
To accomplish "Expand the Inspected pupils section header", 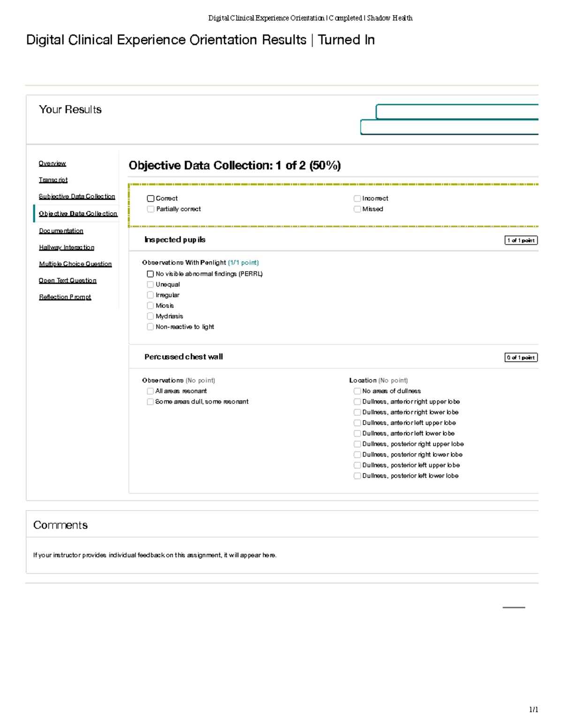I will (x=175, y=240).
